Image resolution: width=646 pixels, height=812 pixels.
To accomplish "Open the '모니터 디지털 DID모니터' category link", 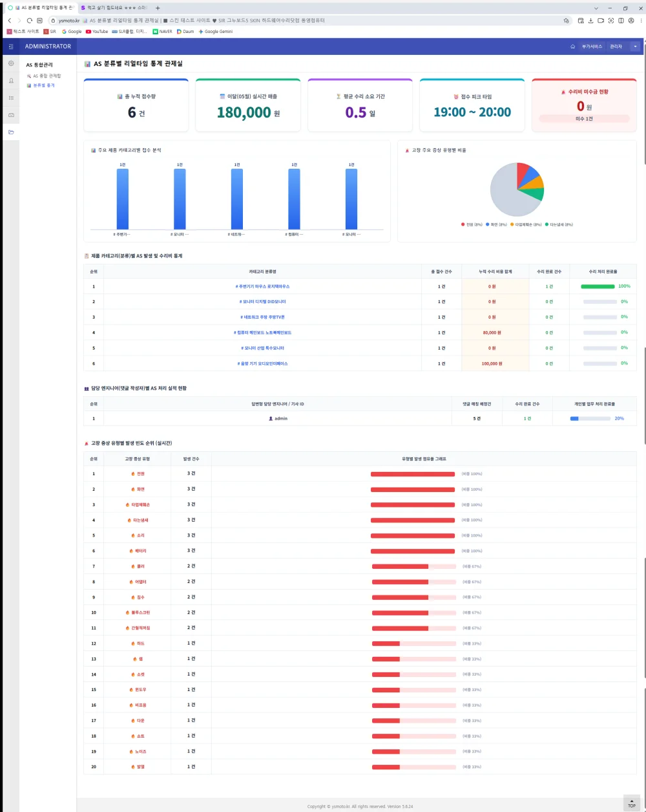I will (x=263, y=302).
